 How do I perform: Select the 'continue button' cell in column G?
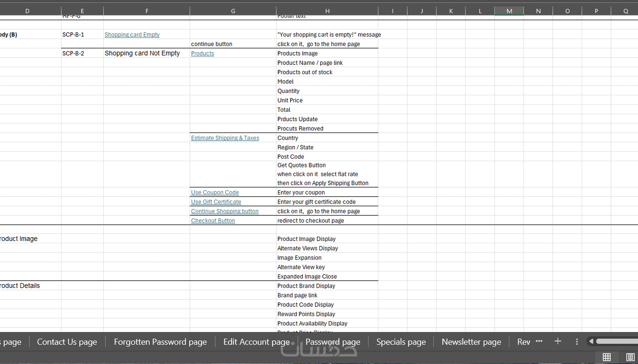click(233, 44)
